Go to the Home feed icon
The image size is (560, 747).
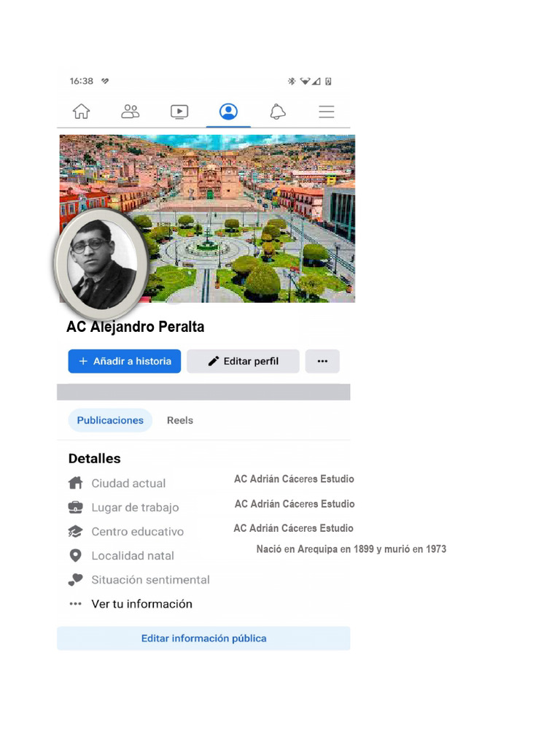click(x=82, y=112)
